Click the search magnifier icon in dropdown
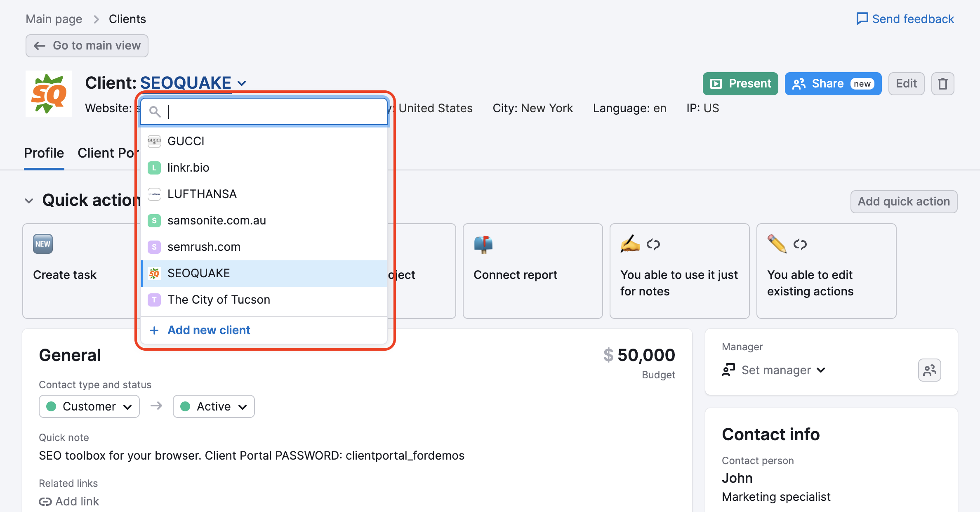The width and height of the screenshot is (980, 512). point(155,111)
